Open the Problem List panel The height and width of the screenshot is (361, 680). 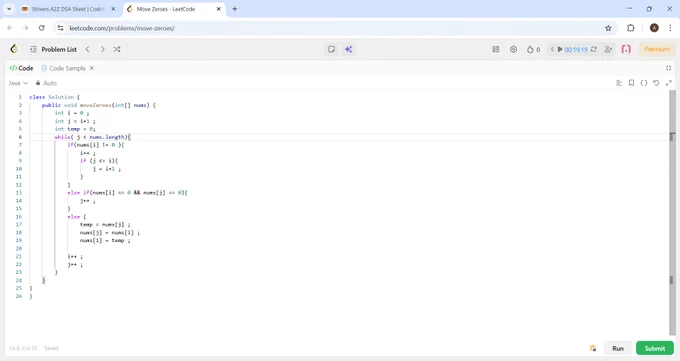(x=53, y=49)
